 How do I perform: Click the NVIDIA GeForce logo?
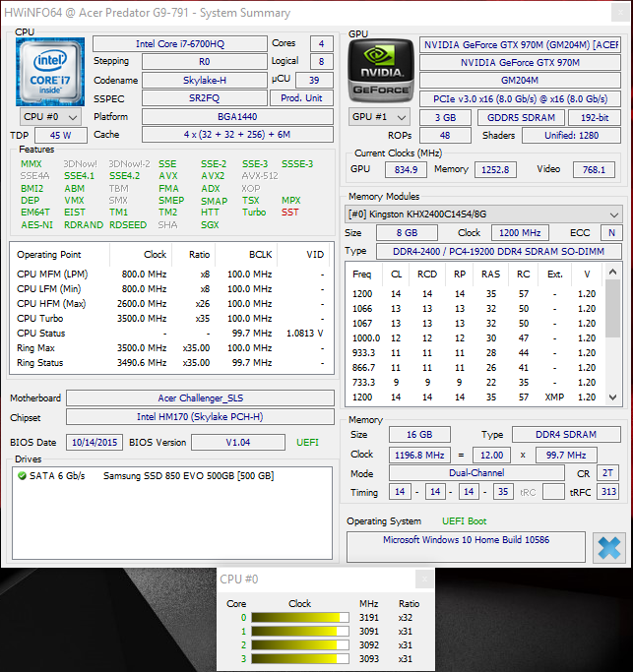(x=380, y=70)
